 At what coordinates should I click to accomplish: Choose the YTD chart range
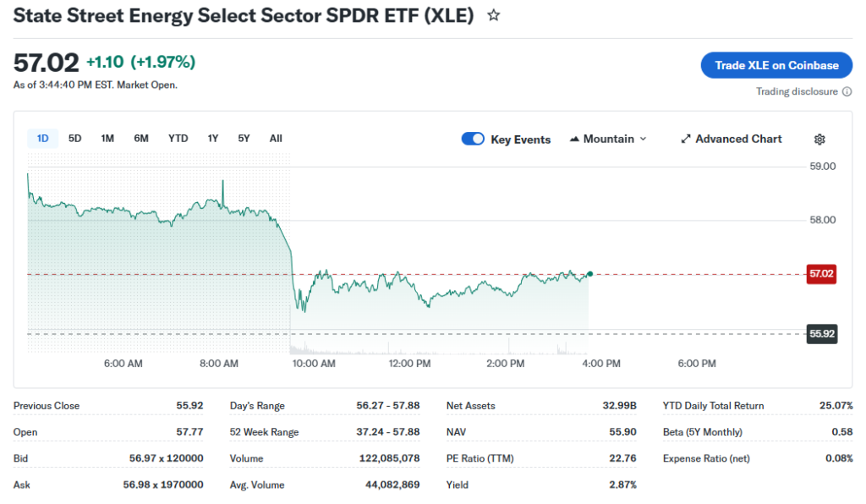[x=178, y=139]
